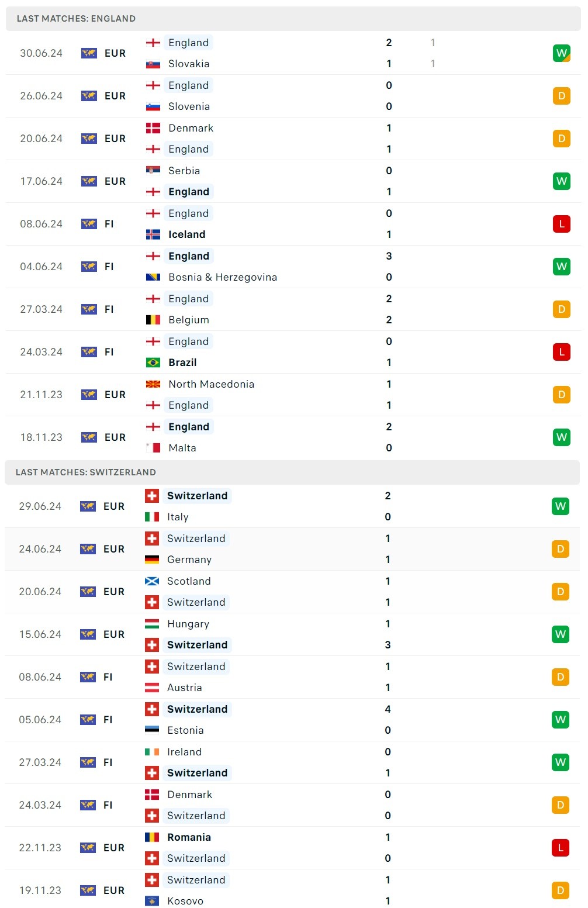
Task: Click the EUR label for the 18.11.23 match
Action: (115, 437)
